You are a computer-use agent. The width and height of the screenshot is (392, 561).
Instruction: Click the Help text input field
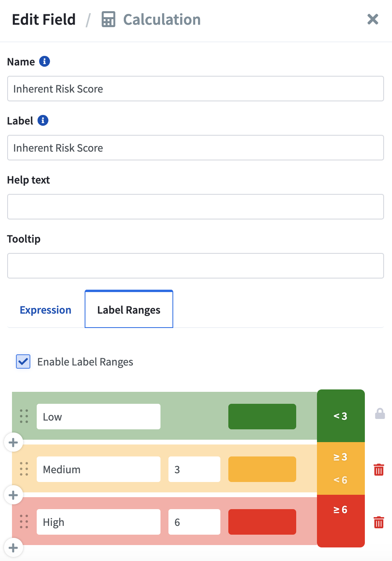(196, 207)
